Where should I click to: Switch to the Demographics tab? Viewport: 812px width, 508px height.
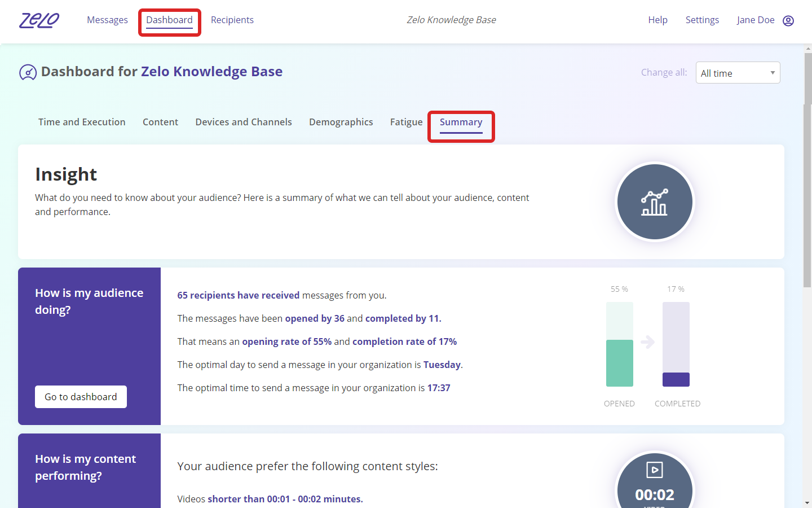341,122
